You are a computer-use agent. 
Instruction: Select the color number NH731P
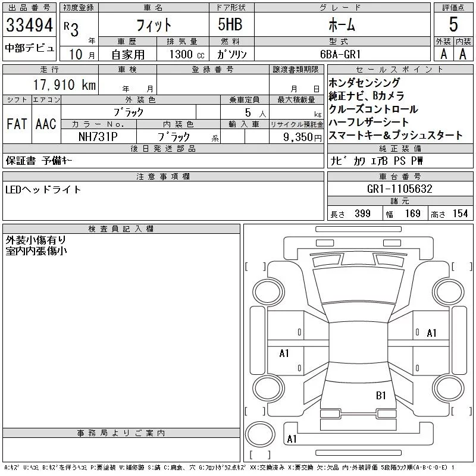[x=98, y=137]
